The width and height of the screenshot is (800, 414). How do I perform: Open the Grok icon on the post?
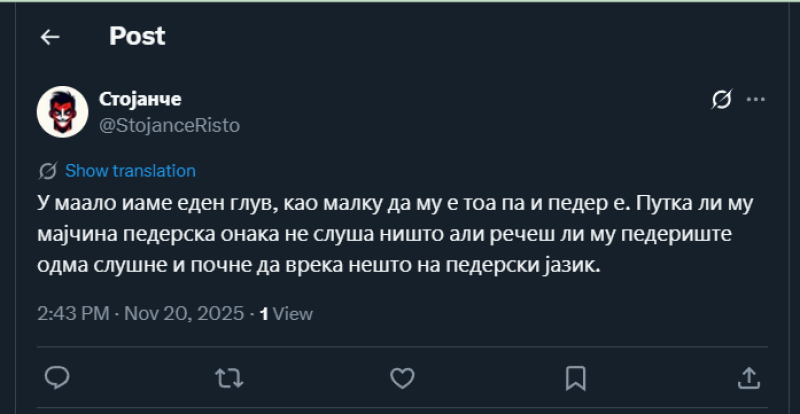[721, 99]
